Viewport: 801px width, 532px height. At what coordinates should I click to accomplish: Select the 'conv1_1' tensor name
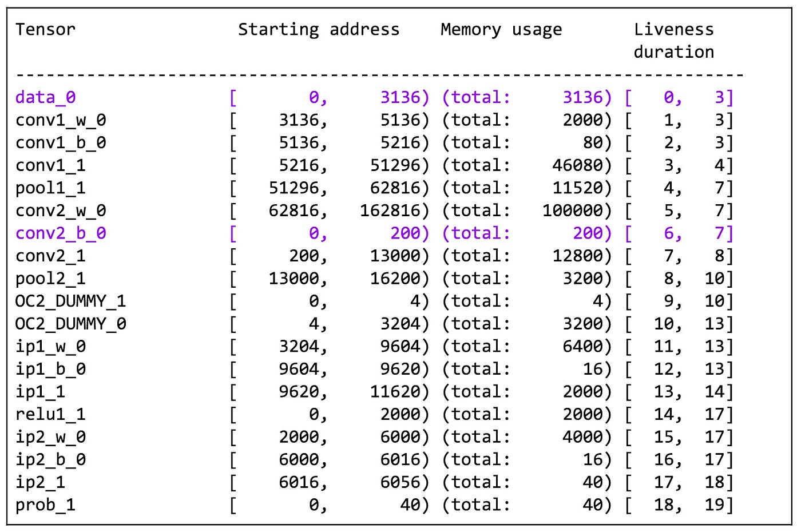[50, 165]
